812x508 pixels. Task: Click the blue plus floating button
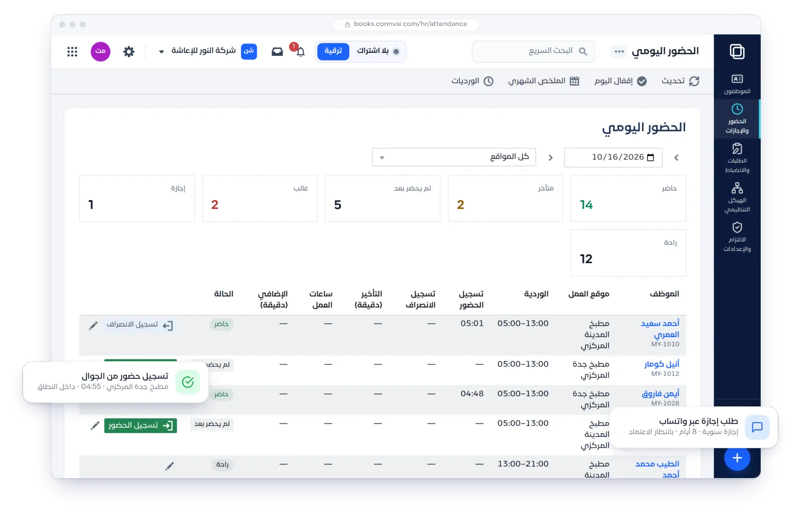[x=737, y=458]
